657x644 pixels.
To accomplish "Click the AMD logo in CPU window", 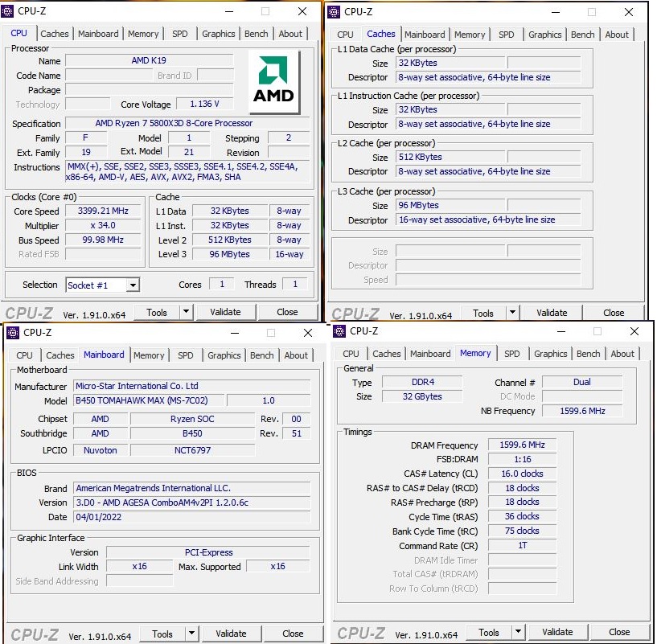I will coord(274,81).
